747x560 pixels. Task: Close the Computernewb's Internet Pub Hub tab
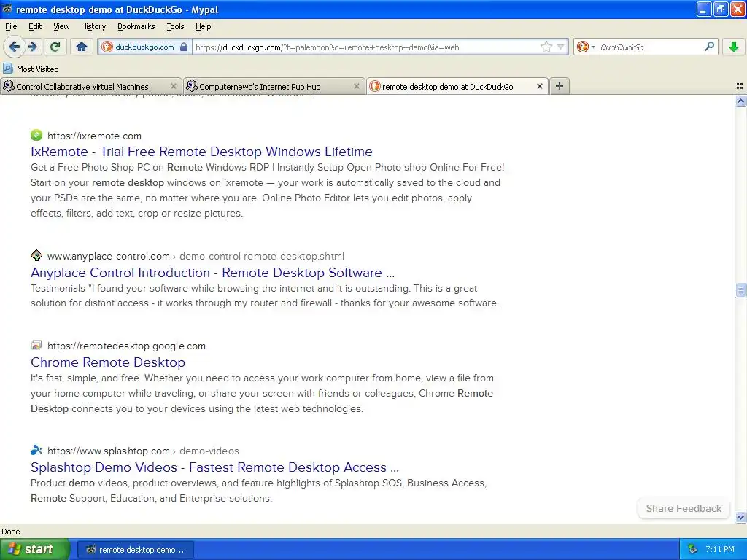(x=356, y=86)
